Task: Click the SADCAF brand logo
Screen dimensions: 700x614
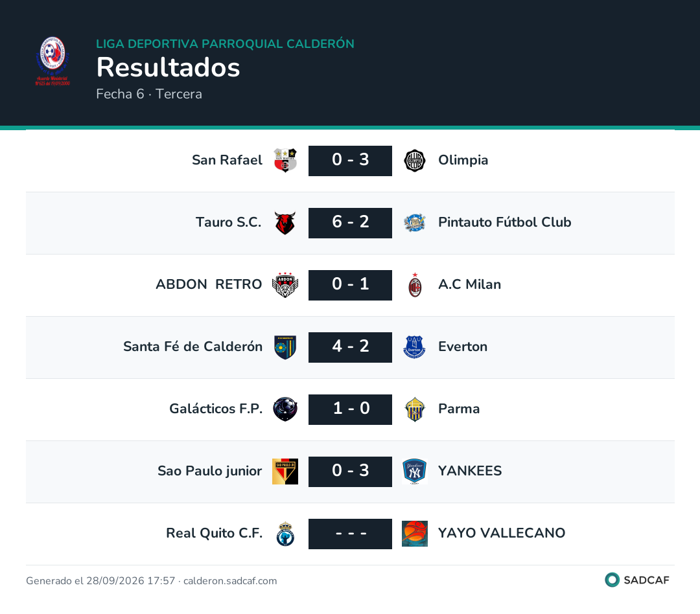Action: click(x=637, y=580)
